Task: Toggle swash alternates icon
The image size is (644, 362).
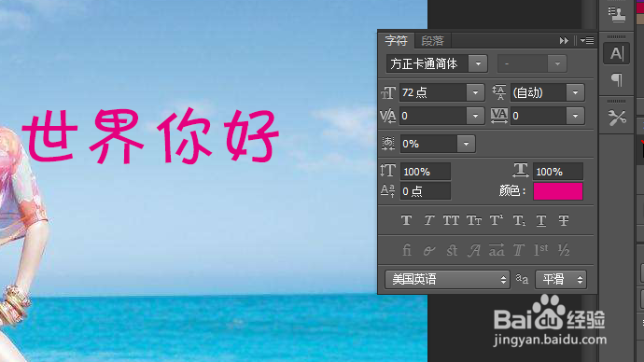Action: [473, 250]
